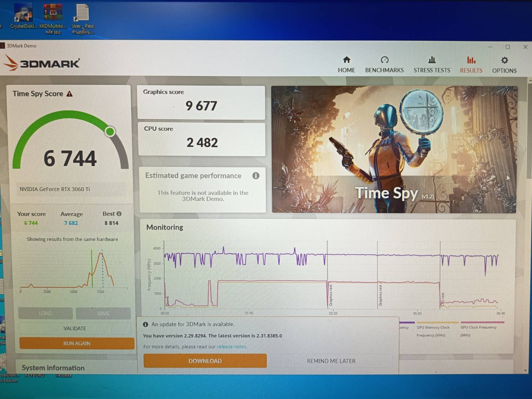Click the Validate button
This screenshot has width=532, height=399.
[75, 328]
